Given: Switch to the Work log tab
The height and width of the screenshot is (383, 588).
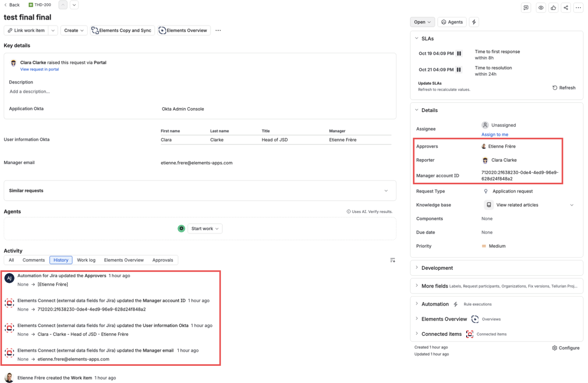Looking at the screenshot, I should tap(86, 260).
